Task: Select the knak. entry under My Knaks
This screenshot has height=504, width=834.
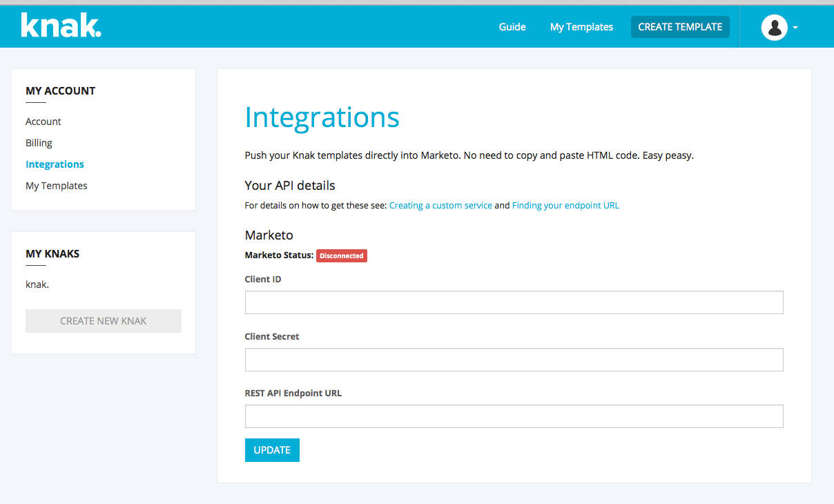Action: click(x=37, y=284)
